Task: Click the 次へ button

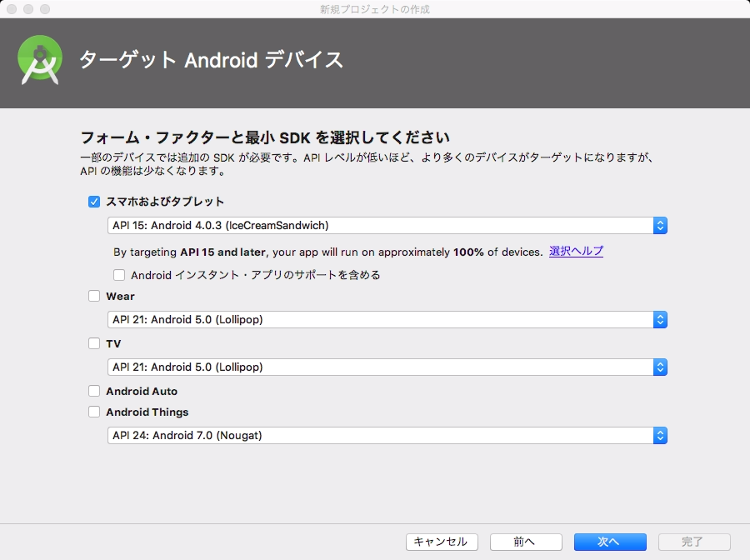Action: coord(610,542)
